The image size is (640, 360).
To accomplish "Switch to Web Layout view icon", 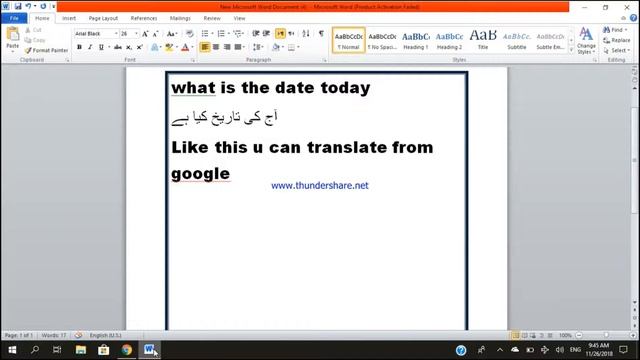I will click(x=533, y=336).
